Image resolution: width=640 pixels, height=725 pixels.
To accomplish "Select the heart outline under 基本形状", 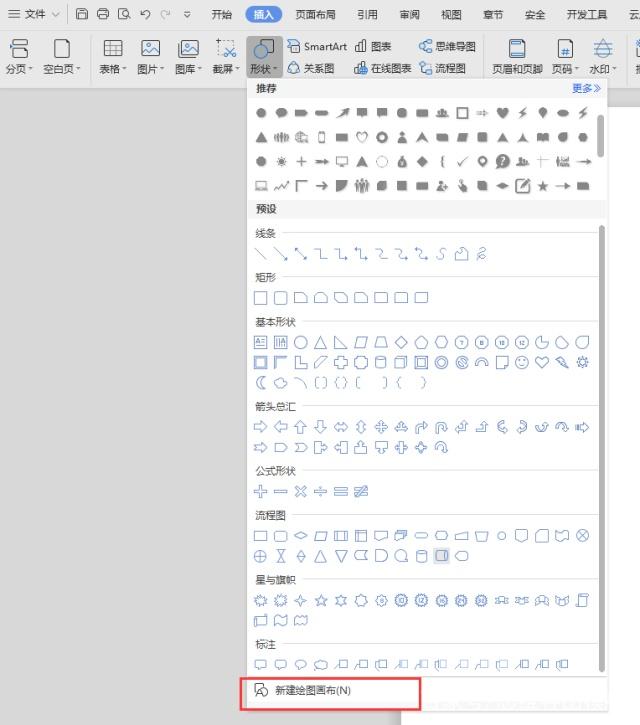I will click(542, 362).
